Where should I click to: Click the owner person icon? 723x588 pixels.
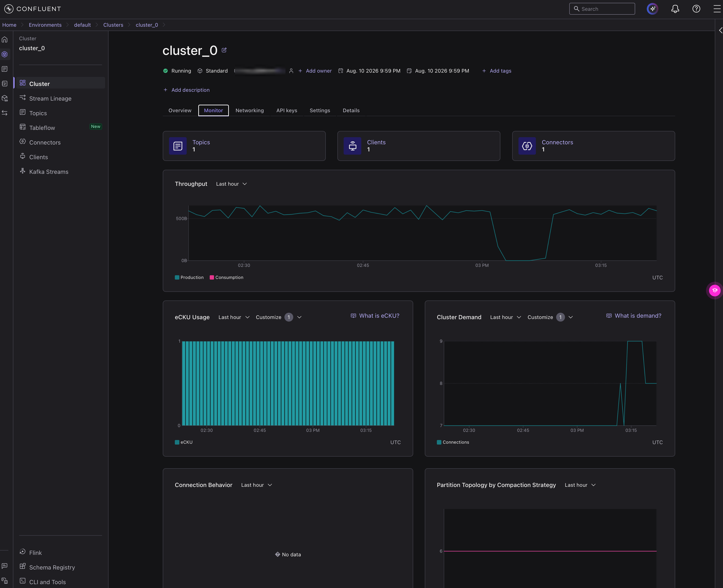[x=291, y=71]
